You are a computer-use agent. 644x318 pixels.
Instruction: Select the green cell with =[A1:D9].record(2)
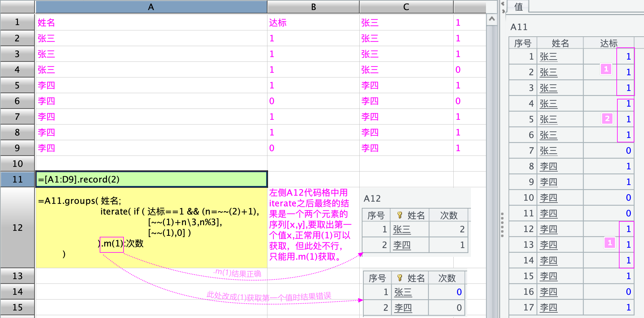(x=151, y=179)
